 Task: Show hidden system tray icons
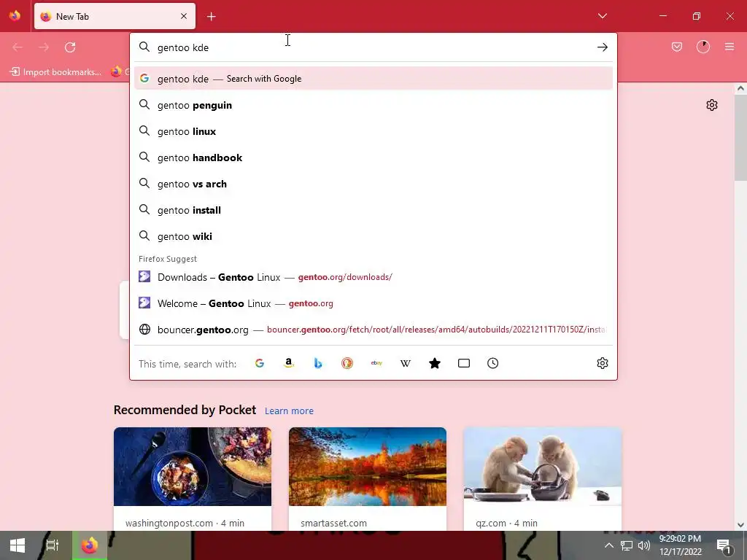[609, 545]
